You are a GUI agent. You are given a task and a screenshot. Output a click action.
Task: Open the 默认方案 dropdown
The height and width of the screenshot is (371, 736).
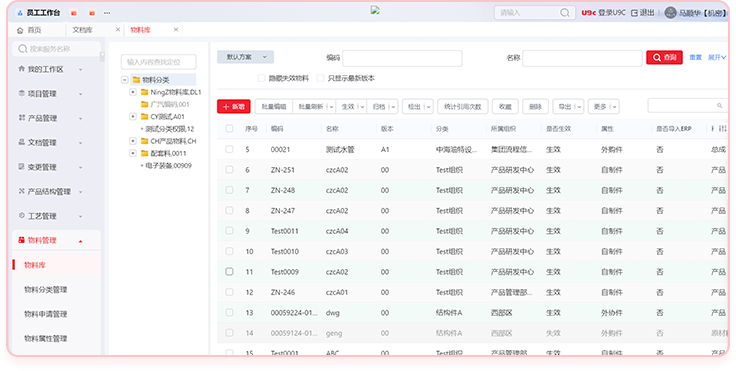click(245, 57)
